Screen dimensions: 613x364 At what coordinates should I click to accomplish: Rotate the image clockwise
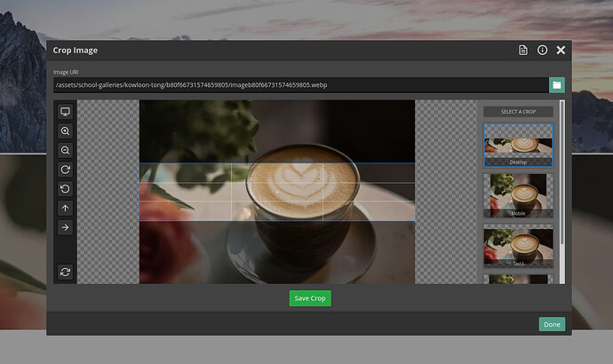[65, 170]
